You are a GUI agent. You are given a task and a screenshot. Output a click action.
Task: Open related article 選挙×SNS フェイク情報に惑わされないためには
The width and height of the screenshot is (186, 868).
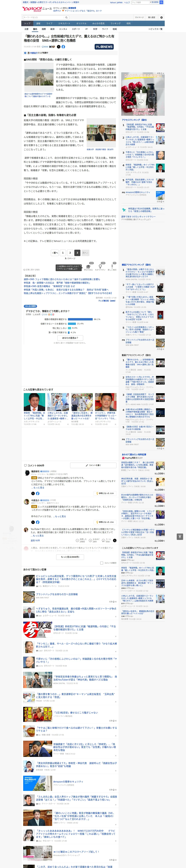tap(62, 279)
